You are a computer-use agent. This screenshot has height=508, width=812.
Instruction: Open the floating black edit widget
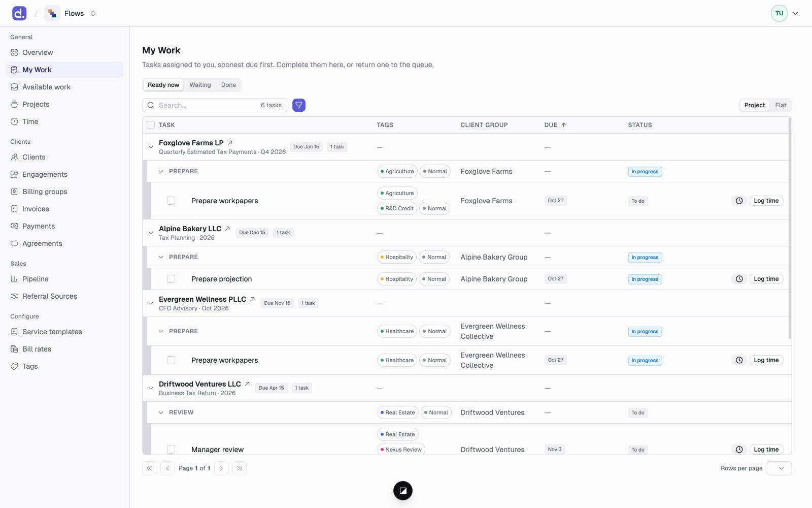point(403,491)
